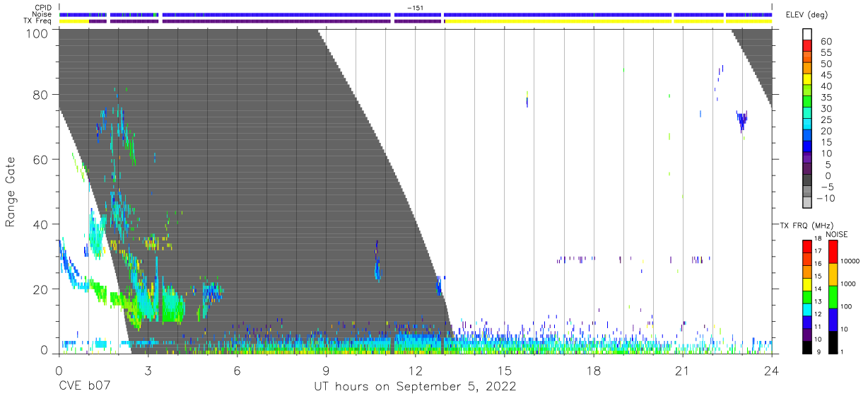Click the Range Gate axis label
The image size is (868, 401).
coord(11,192)
